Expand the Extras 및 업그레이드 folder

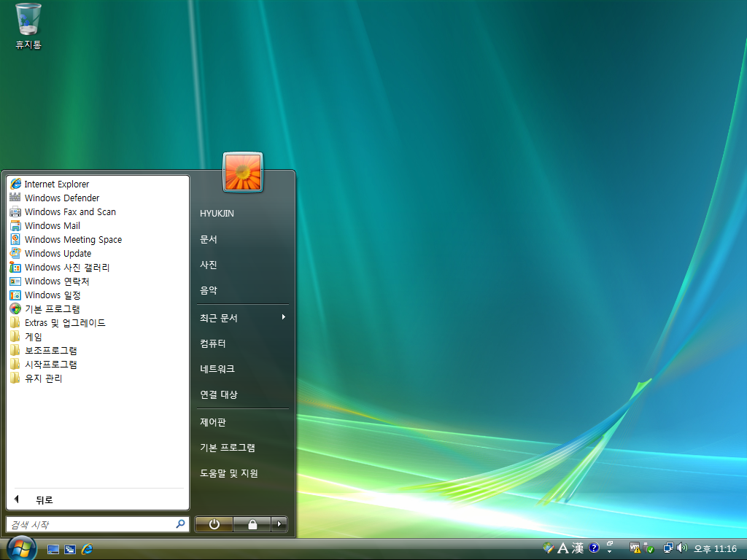point(98,322)
